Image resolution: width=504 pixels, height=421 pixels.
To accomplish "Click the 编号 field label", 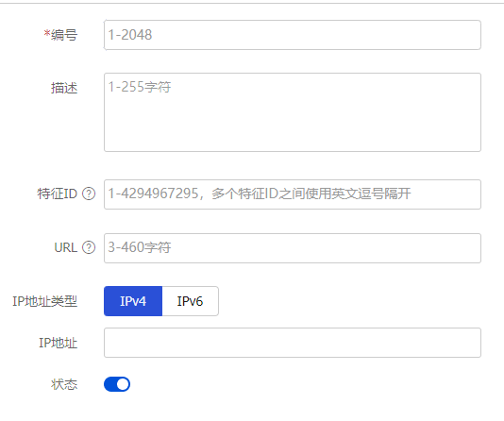I will (x=64, y=35).
